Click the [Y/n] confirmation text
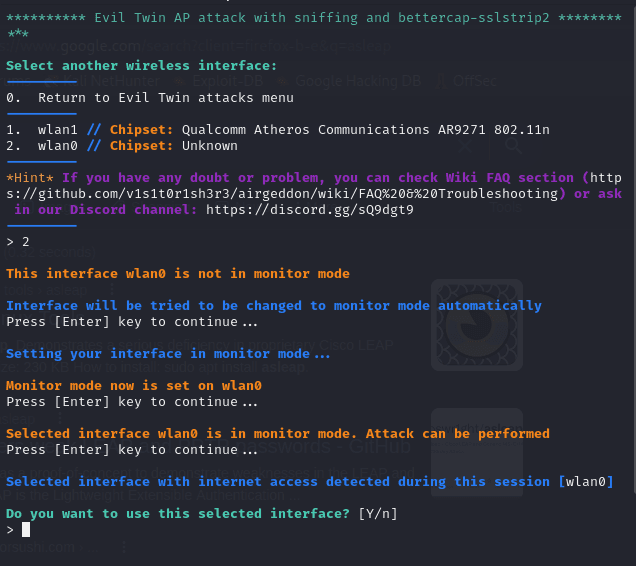Viewport: 636px width, 566px height. [x=378, y=514]
